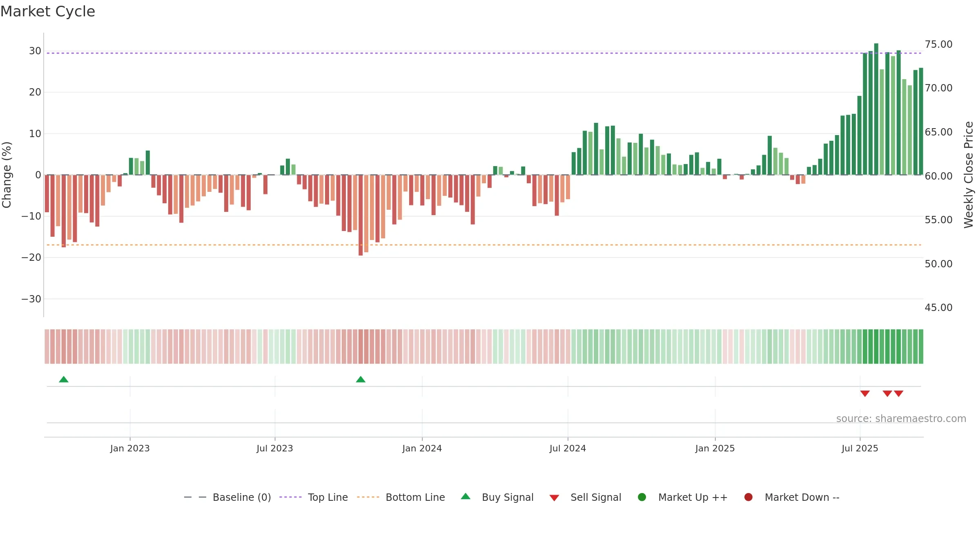Click the first sell signal triangle at Jul 2025
This screenshot has width=980, height=551.
865,393
